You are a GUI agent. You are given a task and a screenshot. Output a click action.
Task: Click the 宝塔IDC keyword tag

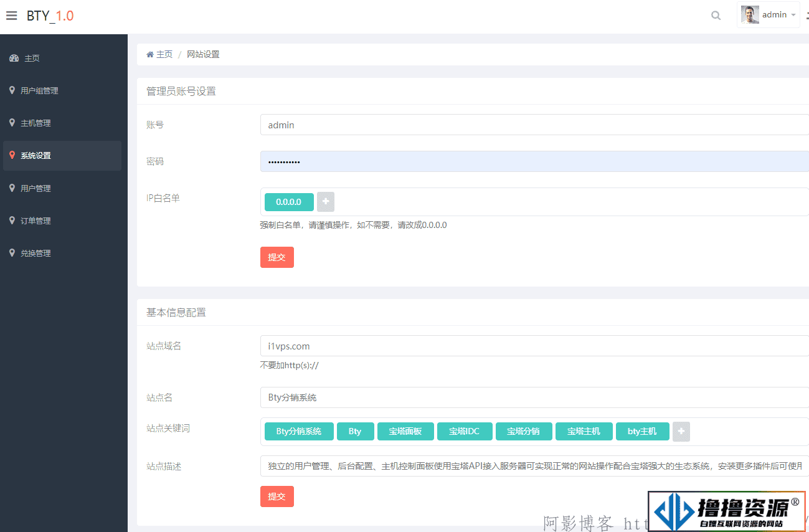click(x=465, y=431)
